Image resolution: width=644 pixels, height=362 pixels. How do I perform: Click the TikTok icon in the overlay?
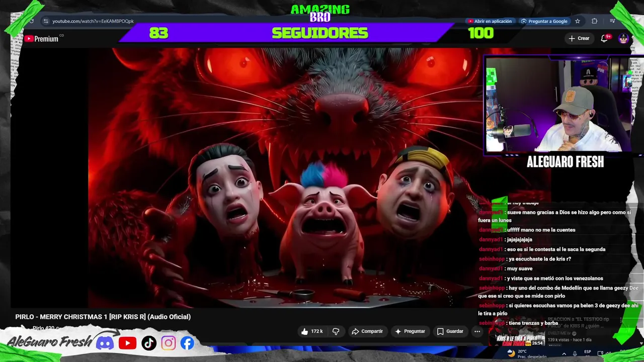click(x=148, y=343)
